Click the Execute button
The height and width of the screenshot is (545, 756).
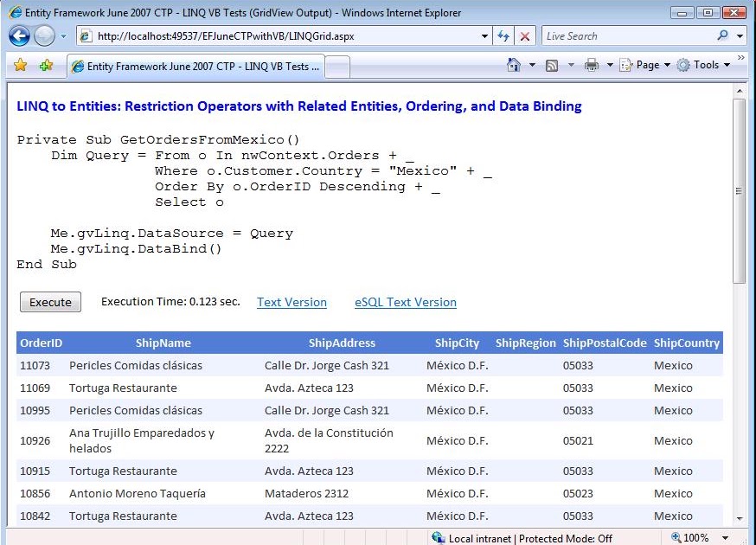51,302
